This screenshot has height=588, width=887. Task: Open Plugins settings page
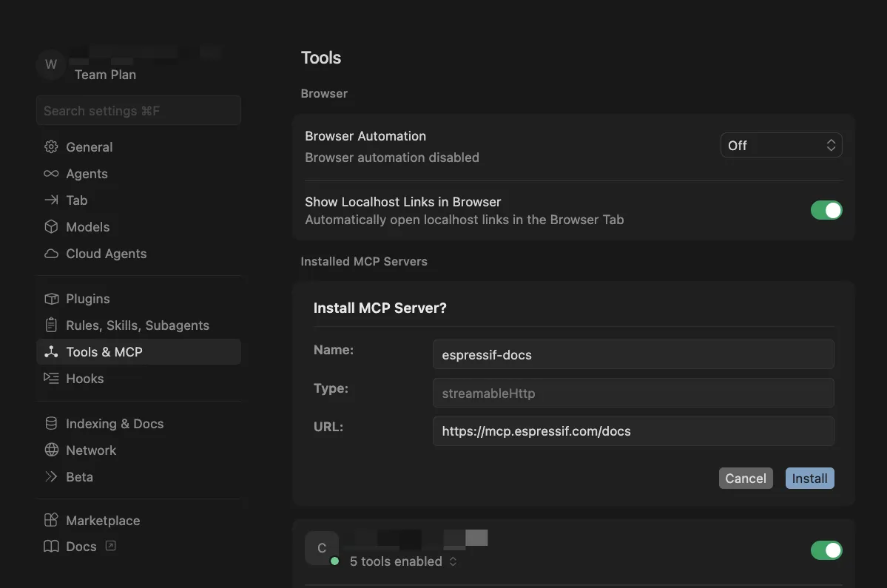[x=138, y=299]
